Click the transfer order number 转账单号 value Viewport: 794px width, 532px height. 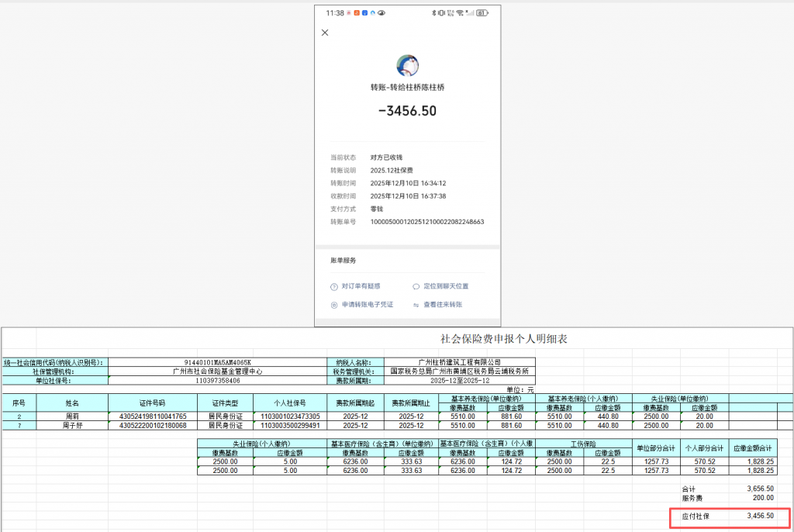pos(427,221)
